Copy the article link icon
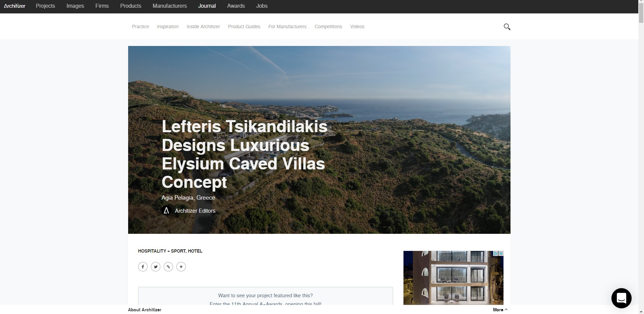644x314 pixels. point(168,267)
